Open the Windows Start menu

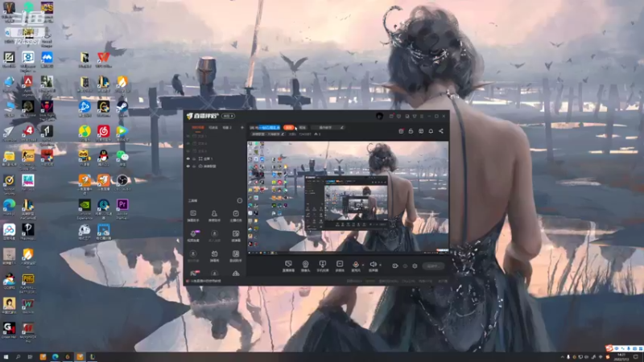[6, 357]
